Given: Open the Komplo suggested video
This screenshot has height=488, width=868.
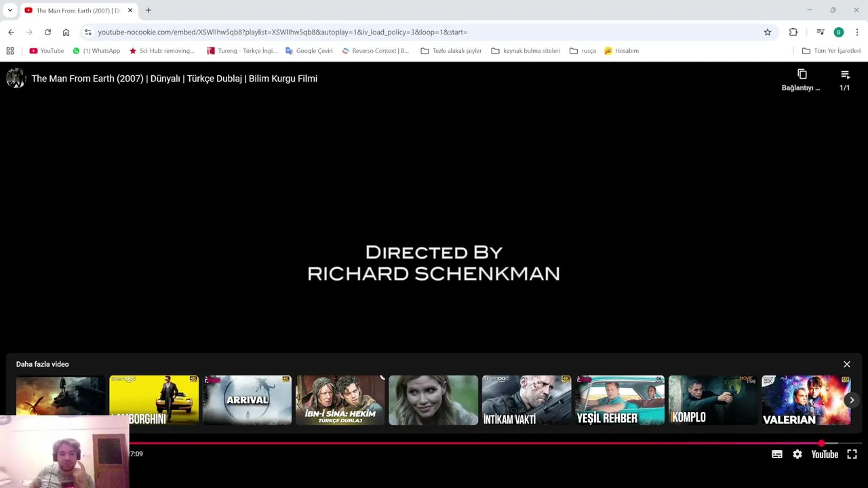Looking at the screenshot, I should pyautogui.click(x=713, y=401).
